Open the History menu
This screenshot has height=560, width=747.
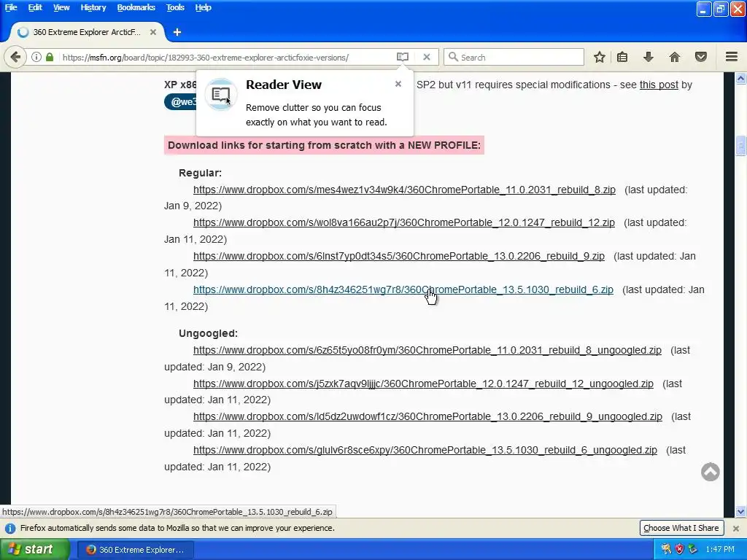(93, 7)
